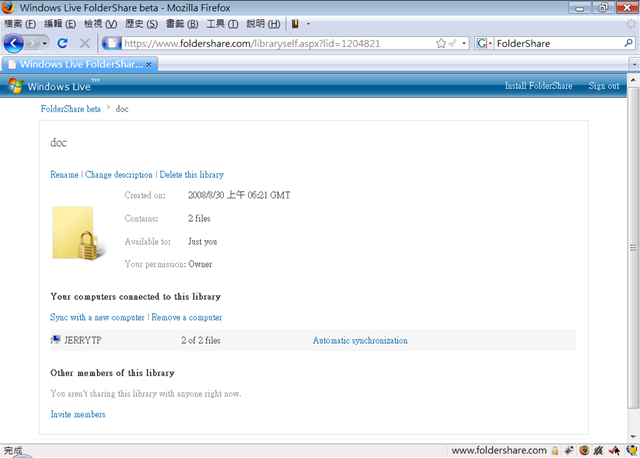Screen dimensions: 640x458
Task: Click the forward navigation arrow
Action: [32, 43]
